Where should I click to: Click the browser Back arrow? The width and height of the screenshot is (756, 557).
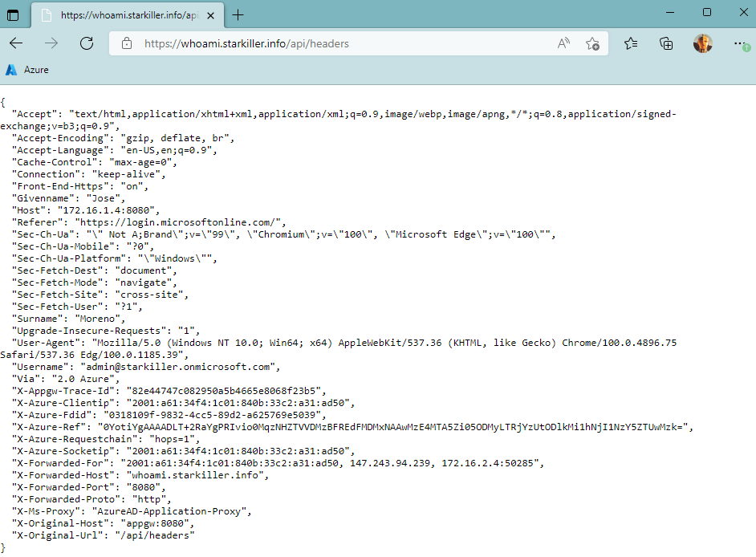[x=16, y=43]
